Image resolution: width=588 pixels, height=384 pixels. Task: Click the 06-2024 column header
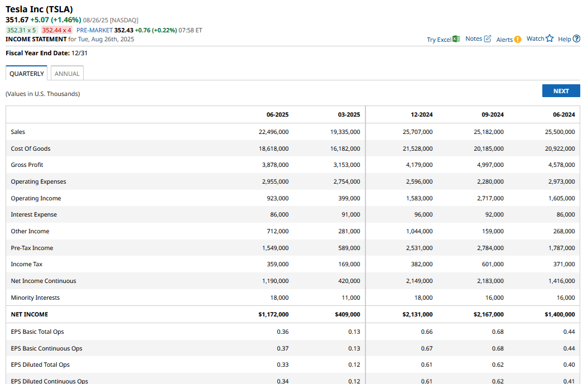click(x=563, y=115)
